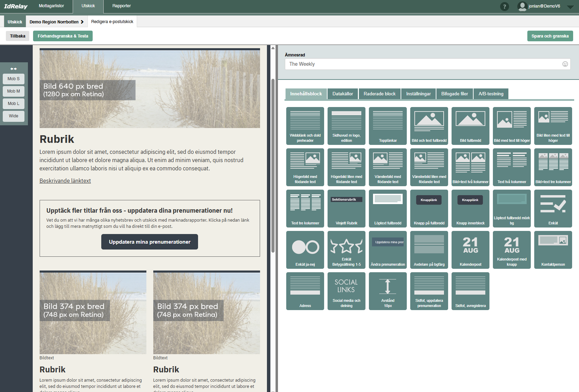Viewport: 579px width, 392px height.
Task: Switch preview width to Mob S
Action: coord(13,79)
